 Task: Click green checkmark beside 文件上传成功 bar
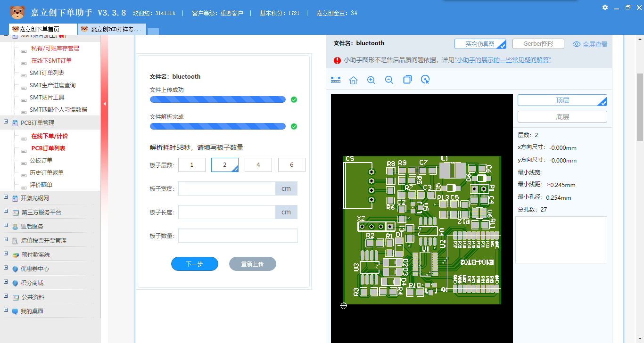pyautogui.click(x=294, y=99)
